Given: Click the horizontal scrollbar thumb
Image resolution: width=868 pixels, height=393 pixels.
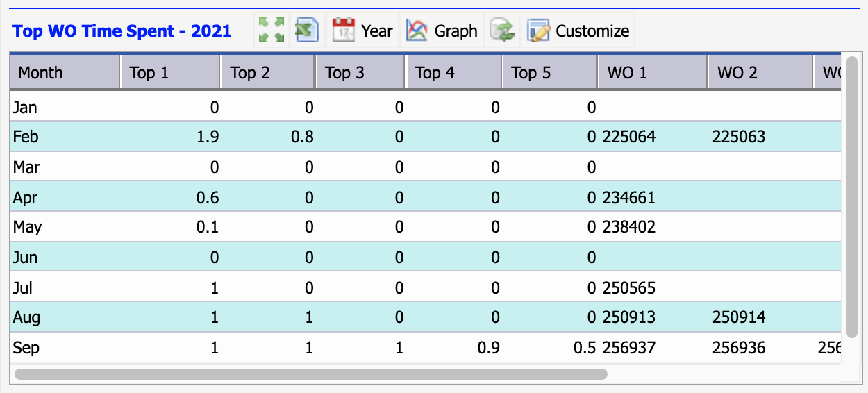Looking at the screenshot, I should (311, 374).
